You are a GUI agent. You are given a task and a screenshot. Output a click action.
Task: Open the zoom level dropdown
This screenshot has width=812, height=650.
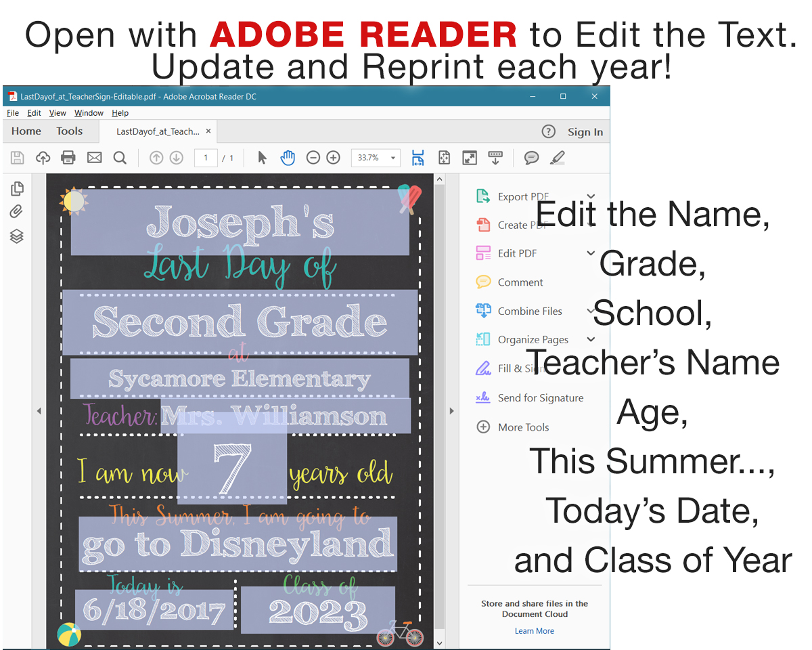[393, 158]
